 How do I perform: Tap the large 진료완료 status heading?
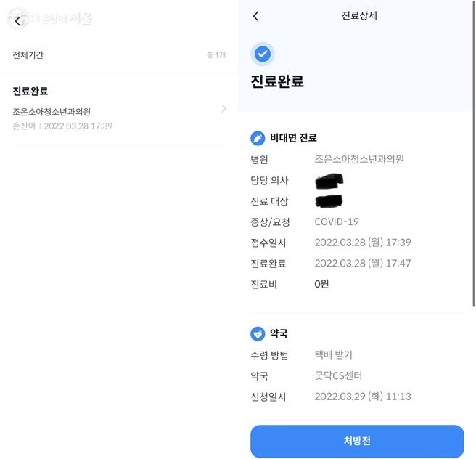pyautogui.click(x=277, y=81)
